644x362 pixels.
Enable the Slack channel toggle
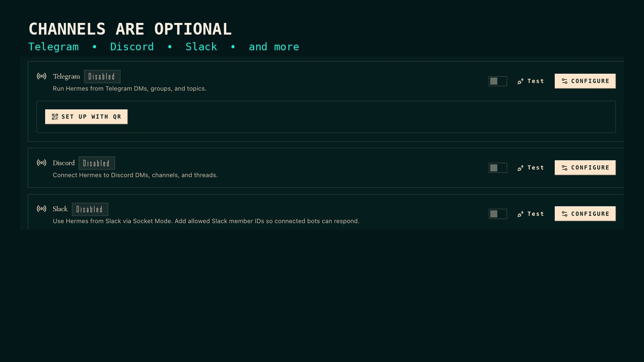point(498,214)
